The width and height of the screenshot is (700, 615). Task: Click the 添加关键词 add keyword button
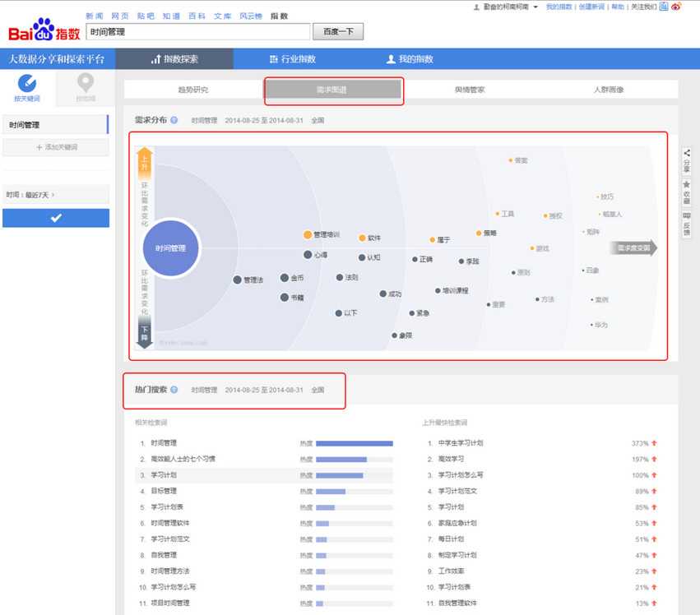pos(55,146)
